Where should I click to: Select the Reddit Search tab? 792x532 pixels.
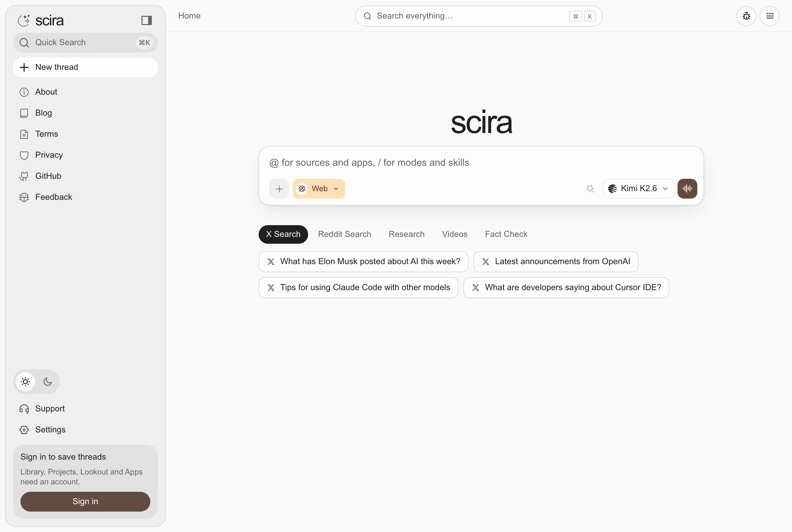[344, 234]
